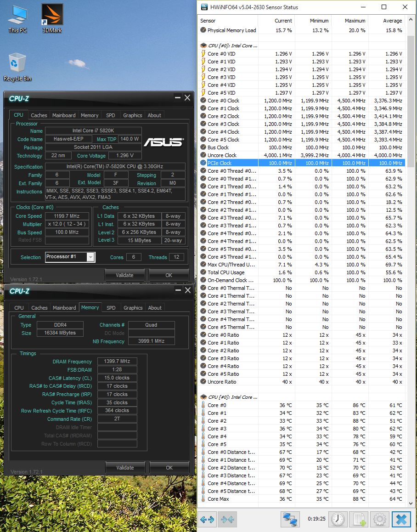Viewport: 417px width, 532px height.
Task: Click the HWiNFO64 title bar app icon
Action: point(205,7)
